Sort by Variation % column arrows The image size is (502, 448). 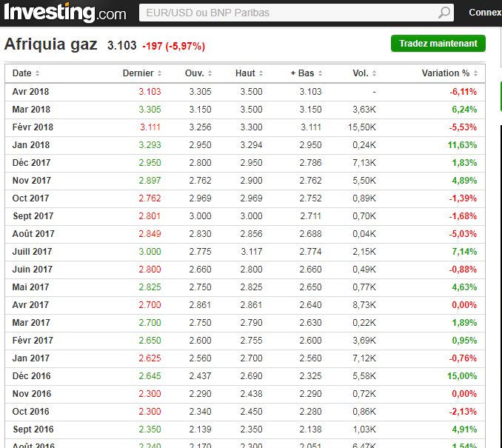(475, 73)
